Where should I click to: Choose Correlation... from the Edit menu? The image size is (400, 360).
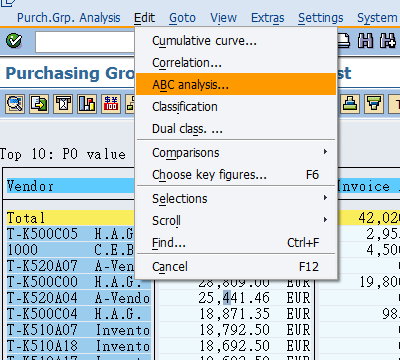pos(236,63)
